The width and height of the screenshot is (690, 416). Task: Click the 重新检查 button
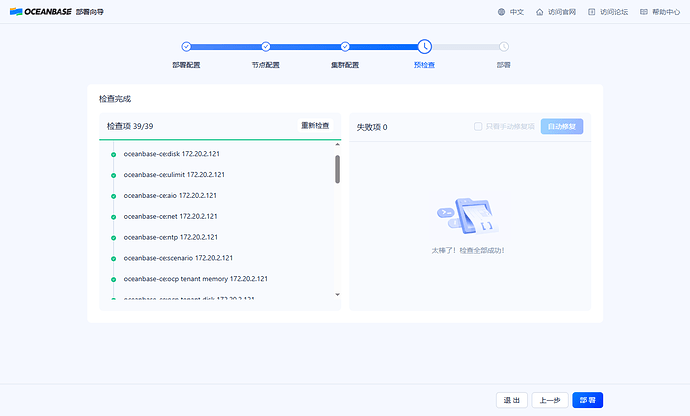click(x=315, y=126)
